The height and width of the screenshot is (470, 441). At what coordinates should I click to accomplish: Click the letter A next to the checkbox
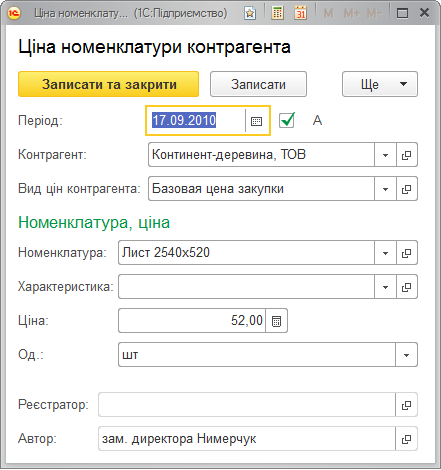(x=317, y=120)
